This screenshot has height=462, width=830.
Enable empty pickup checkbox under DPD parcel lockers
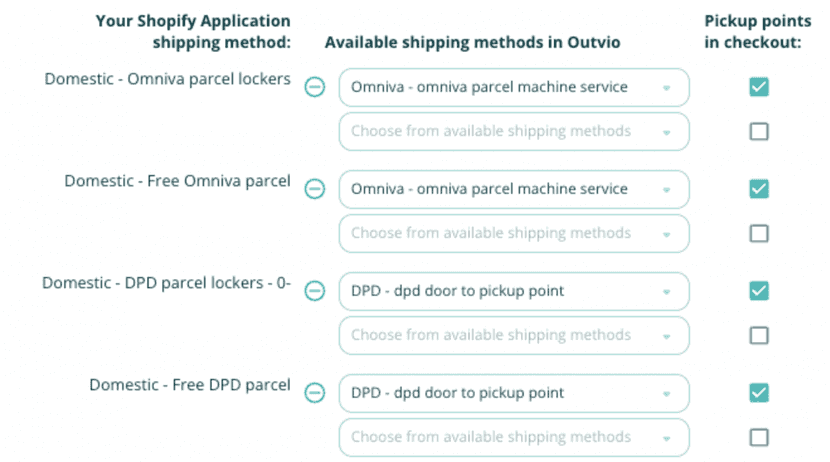tap(759, 336)
